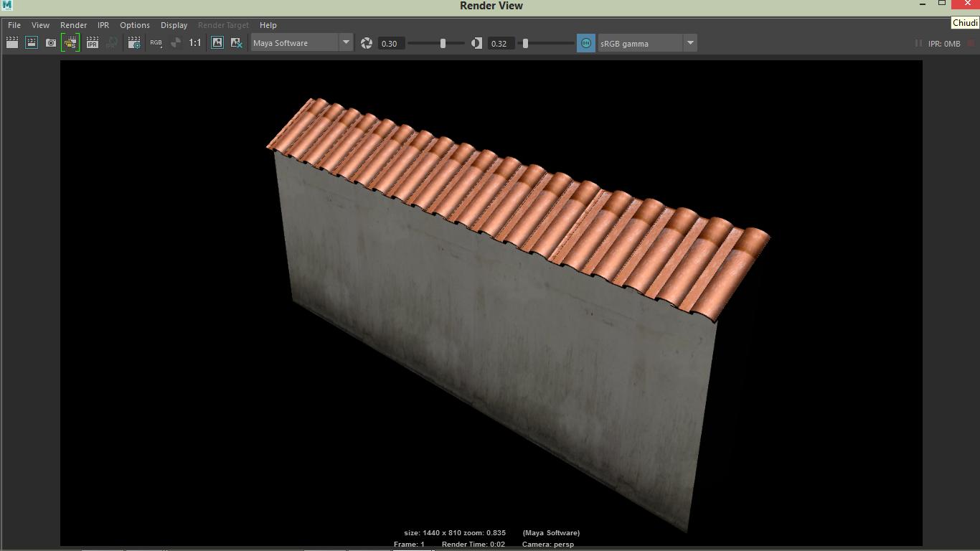This screenshot has width=980, height=551.
Task: Toggle the 1:1 real size display
Action: [x=195, y=43]
